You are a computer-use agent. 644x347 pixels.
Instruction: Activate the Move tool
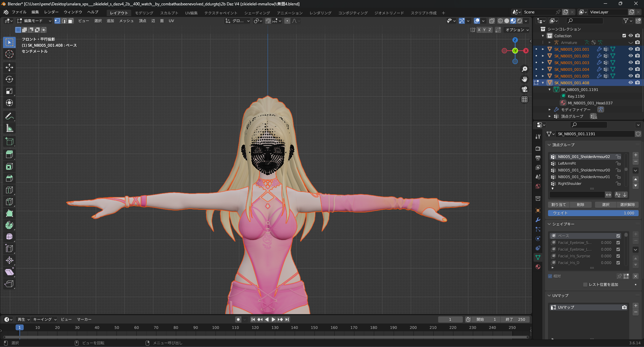coord(9,67)
